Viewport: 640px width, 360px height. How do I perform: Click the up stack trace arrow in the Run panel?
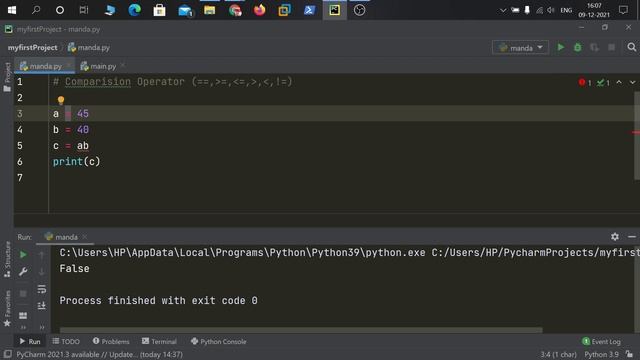(42, 255)
